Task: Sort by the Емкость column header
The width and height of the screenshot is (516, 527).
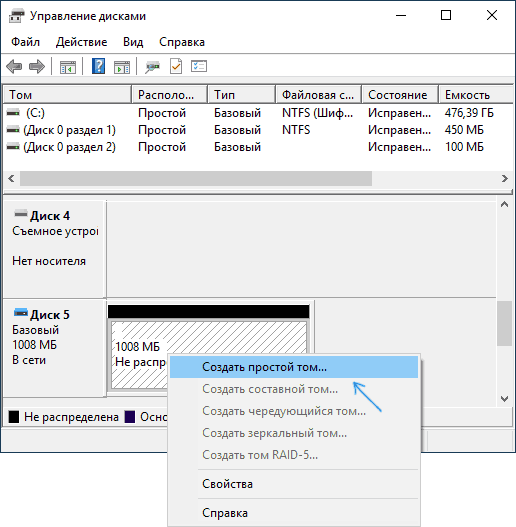Action: 476,95
